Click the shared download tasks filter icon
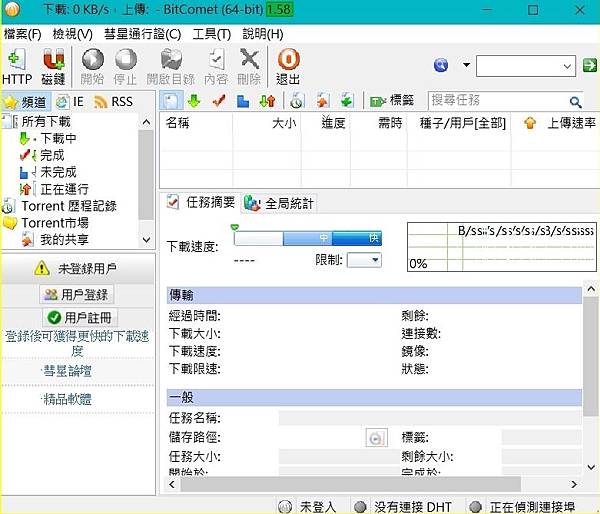 tap(347, 101)
